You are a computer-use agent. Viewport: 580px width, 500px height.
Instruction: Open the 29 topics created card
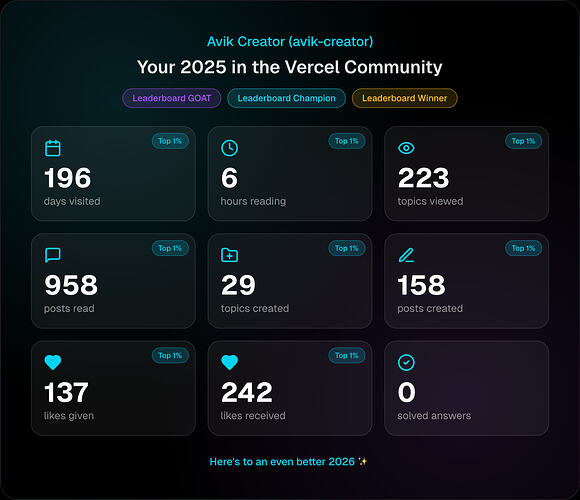290,281
